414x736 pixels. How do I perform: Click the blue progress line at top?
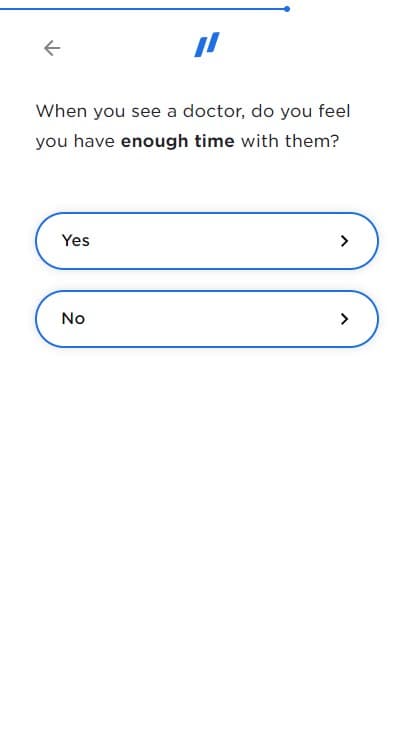(142, 9)
